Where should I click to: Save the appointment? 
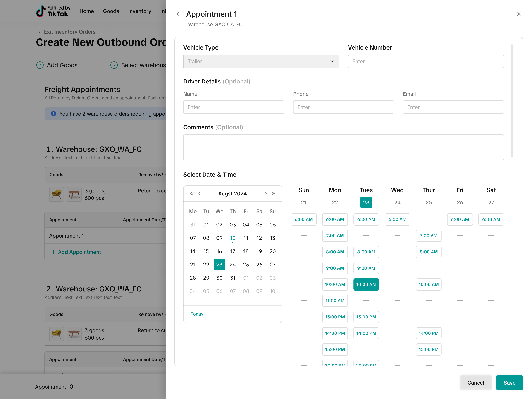(x=509, y=383)
